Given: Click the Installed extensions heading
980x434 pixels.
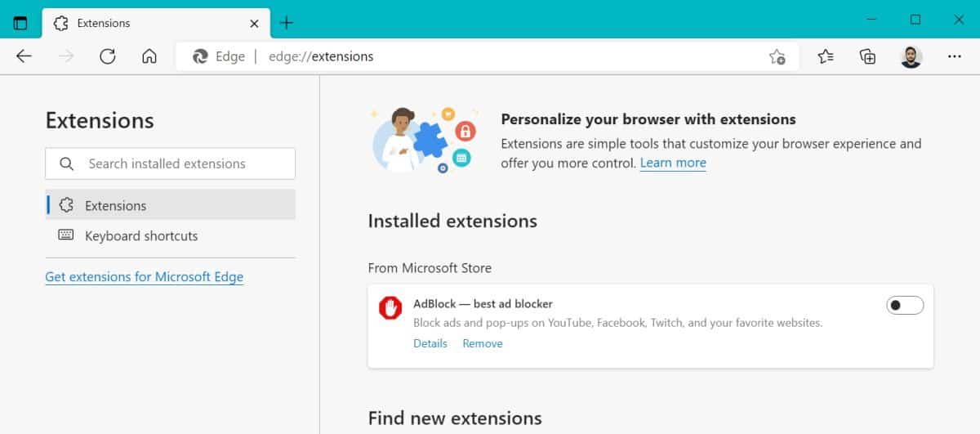Looking at the screenshot, I should (452, 221).
